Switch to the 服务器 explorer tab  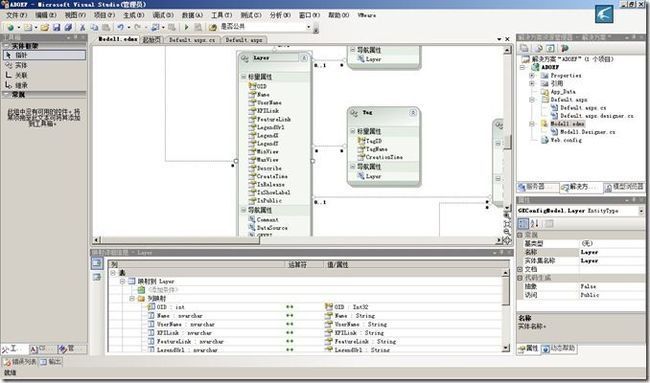coord(537,187)
